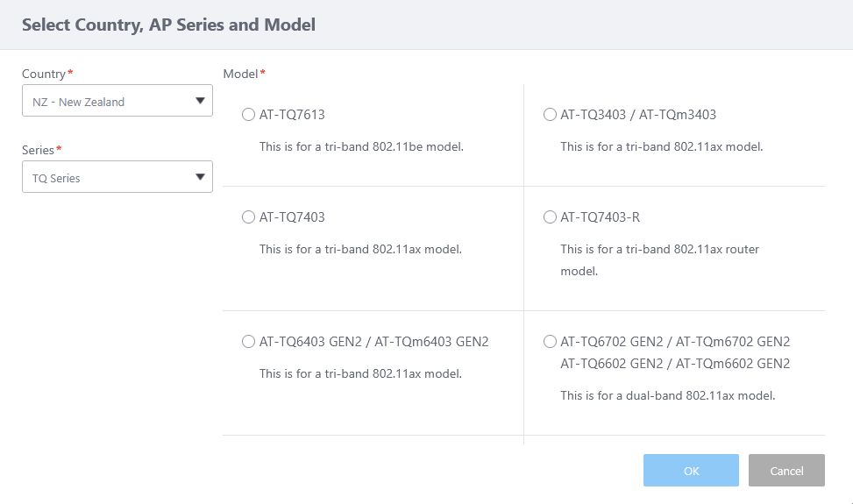
Task: Choose AT-TQ3403 / AT-TQm3403 radio option
Action: point(550,114)
